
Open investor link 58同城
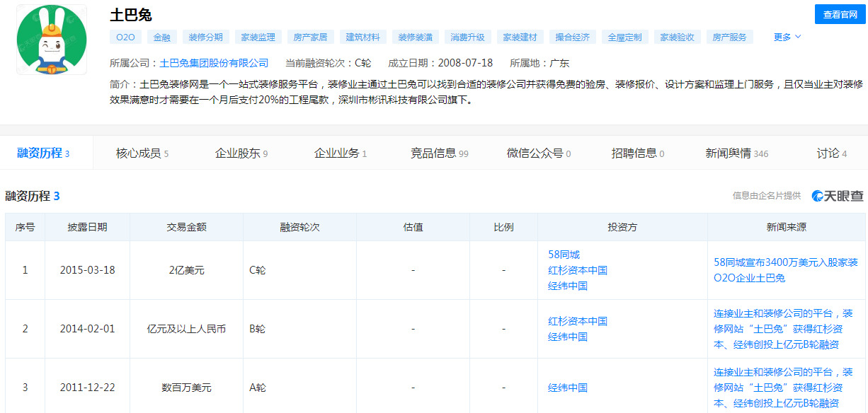tap(564, 255)
